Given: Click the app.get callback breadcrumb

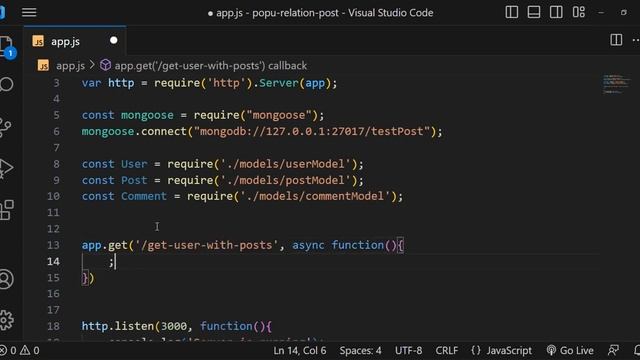Looking at the screenshot, I should point(211,66).
